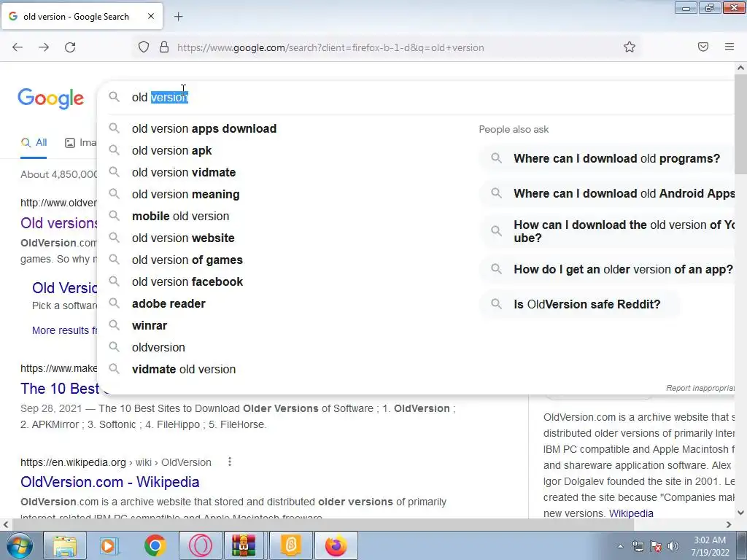Switch to Firefox in taskbar
This screenshot has width=747, height=560.
point(336,545)
